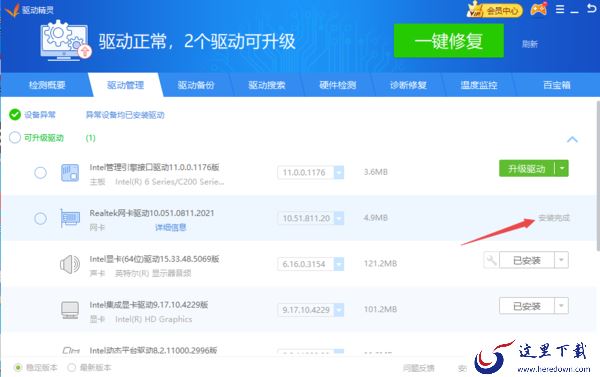Click the monitor icon for Intel集成显卡 driver
The image size is (600, 377).
(x=70, y=310)
